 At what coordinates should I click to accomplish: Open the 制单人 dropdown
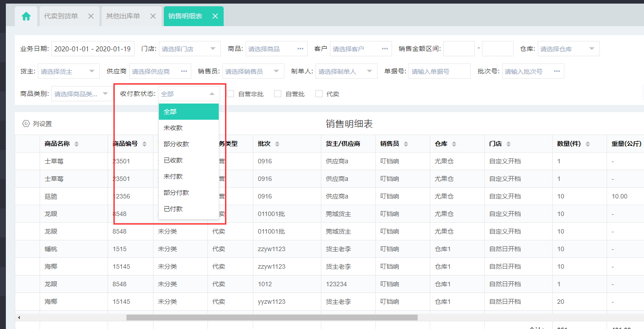tap(347, 71)
